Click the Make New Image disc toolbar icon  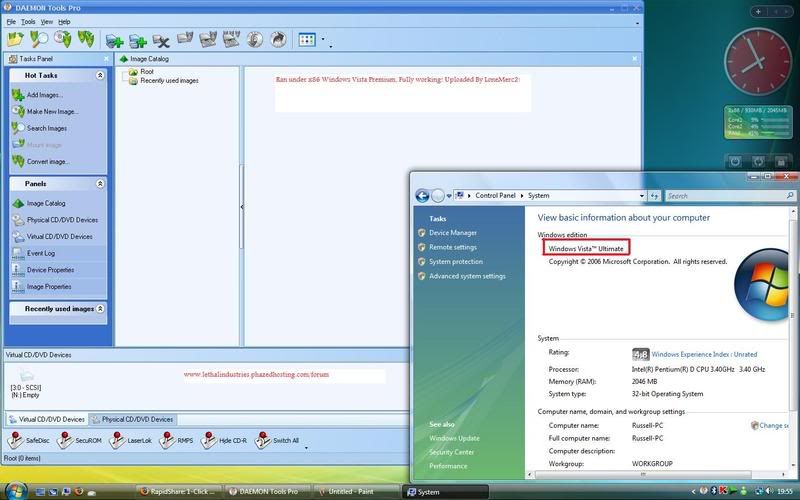tap(63, 39)
